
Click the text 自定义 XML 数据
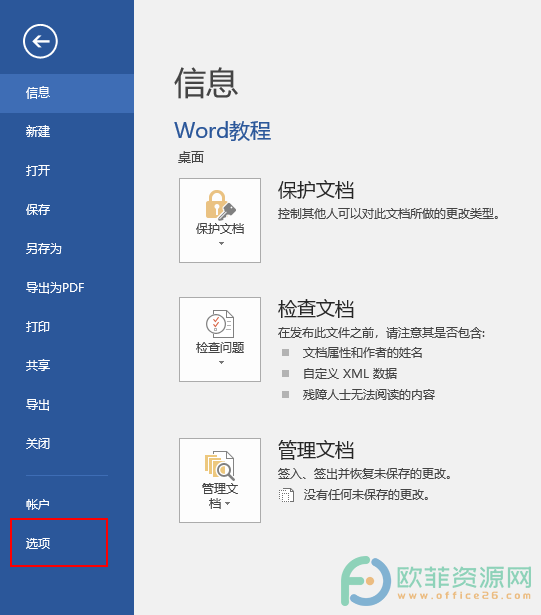(x=350, y=373)
